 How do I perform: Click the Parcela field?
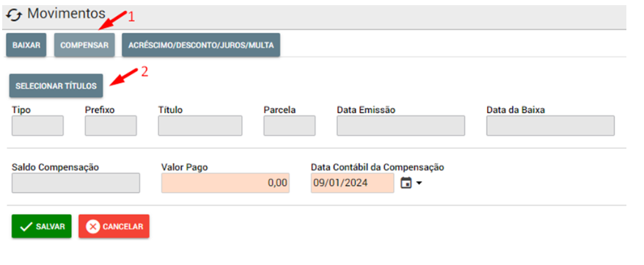(290, 126)
